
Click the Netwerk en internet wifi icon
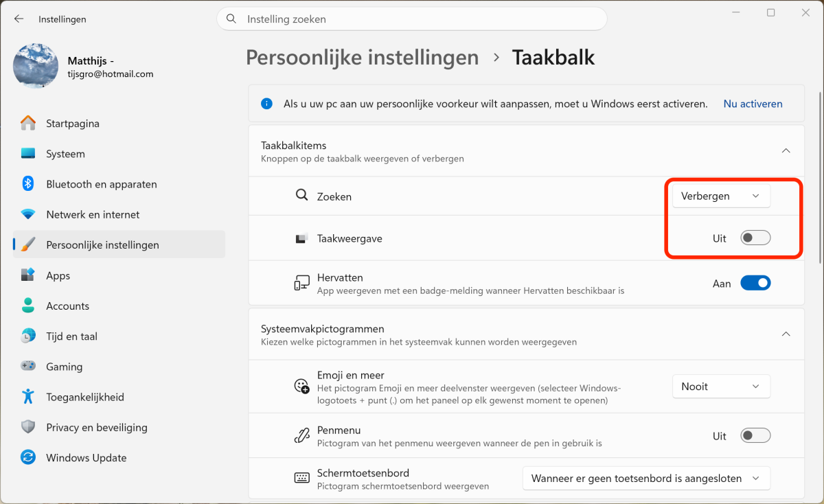tap(28, 214)
